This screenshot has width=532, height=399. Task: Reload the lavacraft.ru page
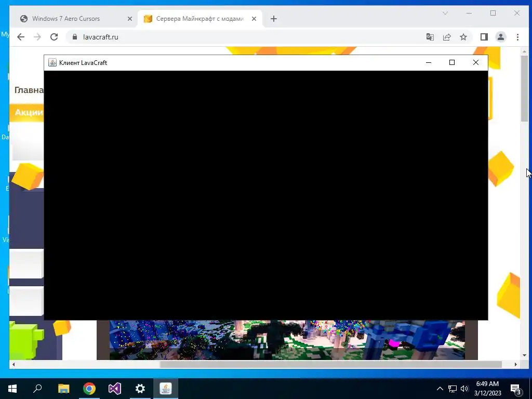[x=54, y=37]
